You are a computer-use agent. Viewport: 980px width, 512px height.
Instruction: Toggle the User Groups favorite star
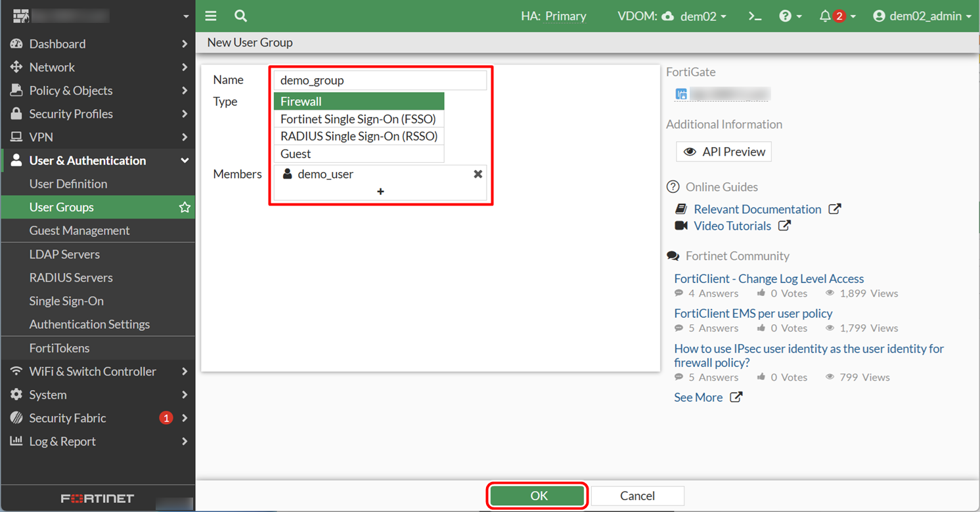pos(185,207)
